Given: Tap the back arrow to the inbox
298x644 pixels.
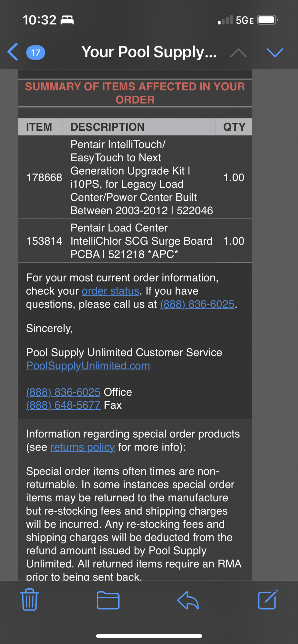Looking at the screenshot, I should point(13,52).
